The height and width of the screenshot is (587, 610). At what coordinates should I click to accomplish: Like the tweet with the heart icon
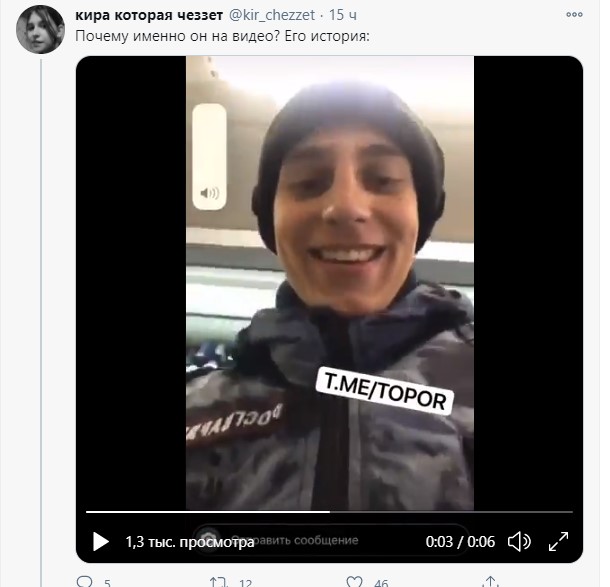(x=351, y=581)
